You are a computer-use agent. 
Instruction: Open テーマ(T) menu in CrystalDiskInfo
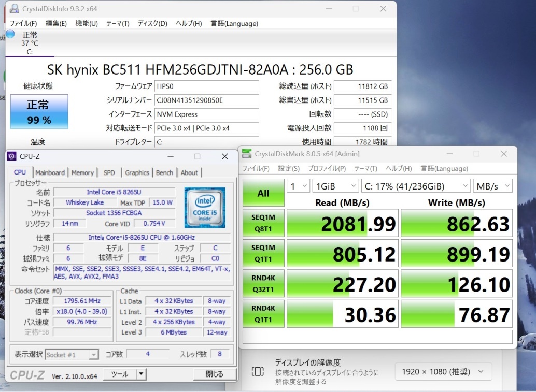click(118, 23)
